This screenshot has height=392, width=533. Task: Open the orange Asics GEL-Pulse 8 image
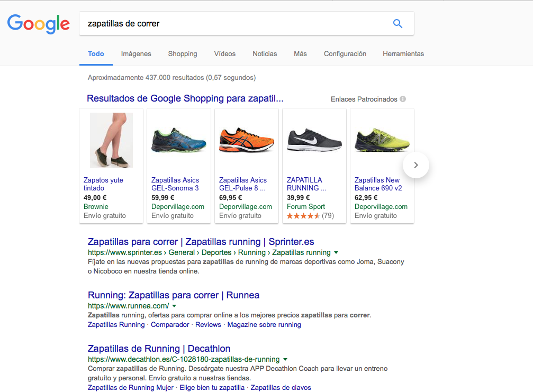tap(246, 140)
